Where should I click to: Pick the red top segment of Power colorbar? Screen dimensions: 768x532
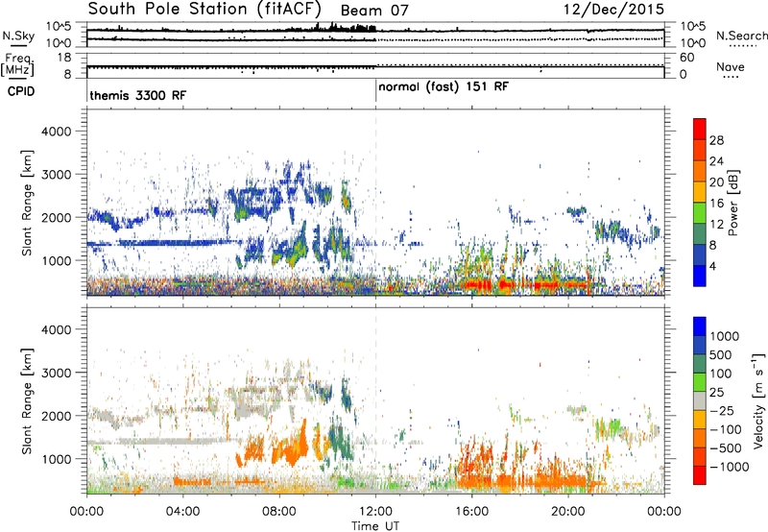[700, 130]
